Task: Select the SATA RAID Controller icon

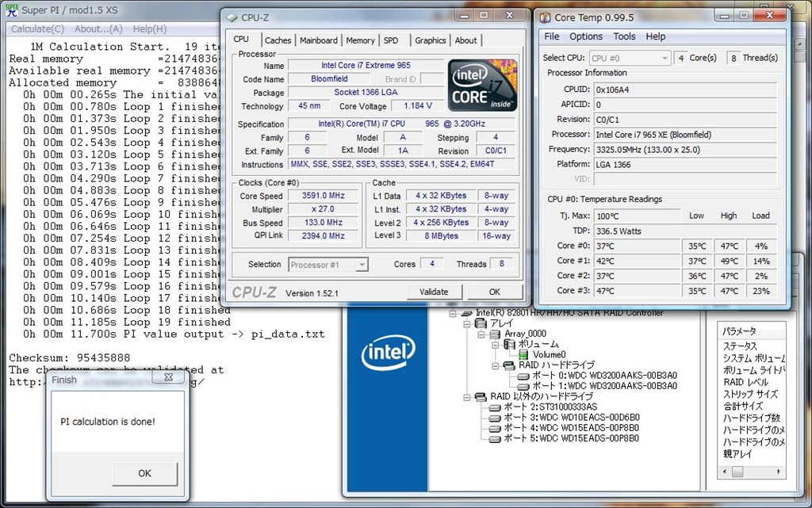Action: 466,313
